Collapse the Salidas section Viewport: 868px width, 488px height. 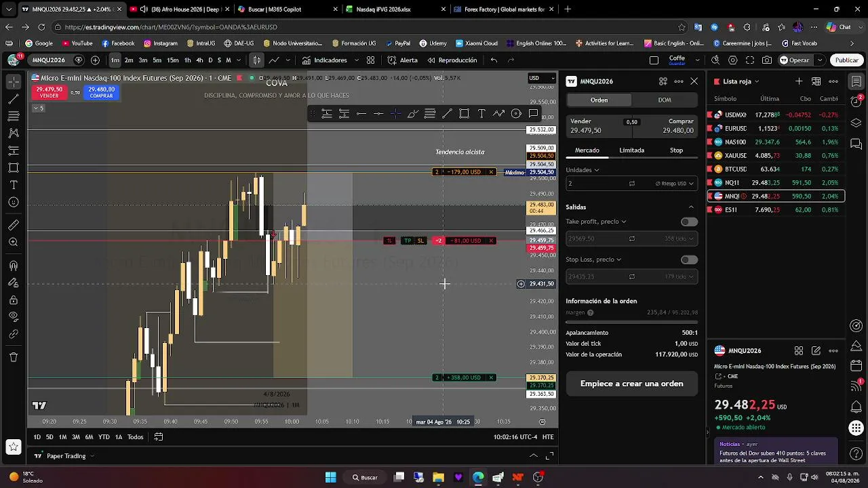(691, 207)
